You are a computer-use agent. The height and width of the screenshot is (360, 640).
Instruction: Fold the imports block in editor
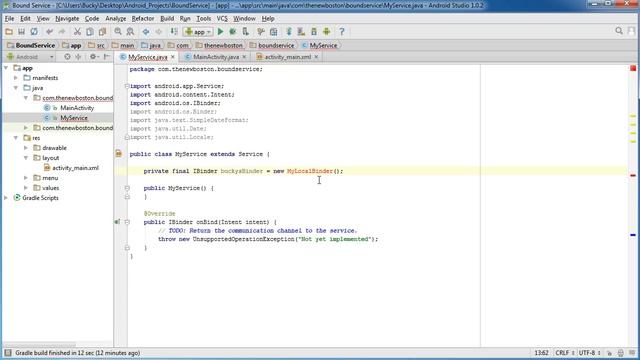(x=127, y=86)
